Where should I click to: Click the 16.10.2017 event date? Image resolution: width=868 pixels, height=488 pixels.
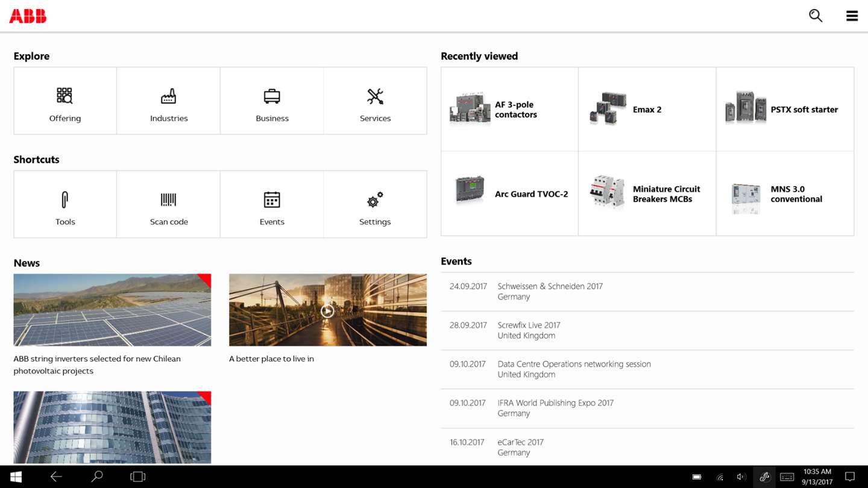coord(467,442)
